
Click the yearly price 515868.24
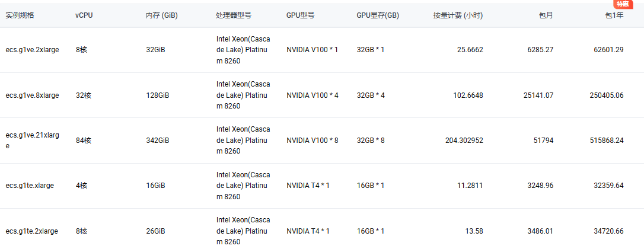[607, 141]
